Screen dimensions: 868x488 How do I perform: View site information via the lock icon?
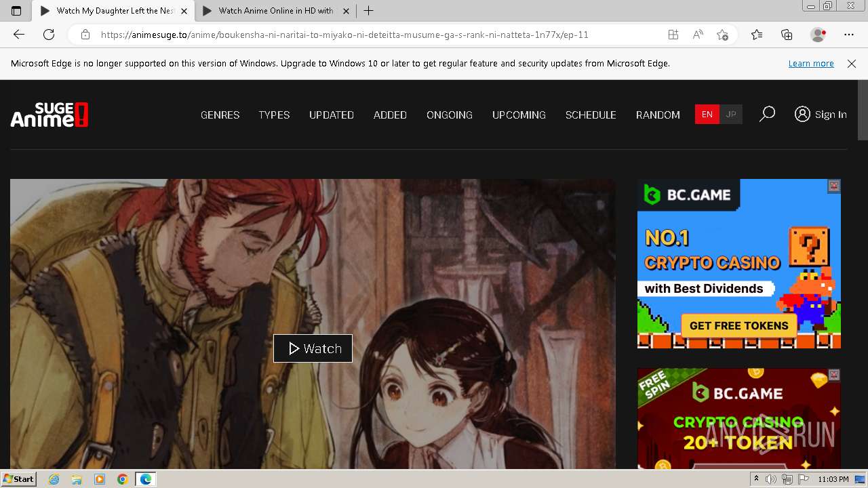(x=85, y=35)
